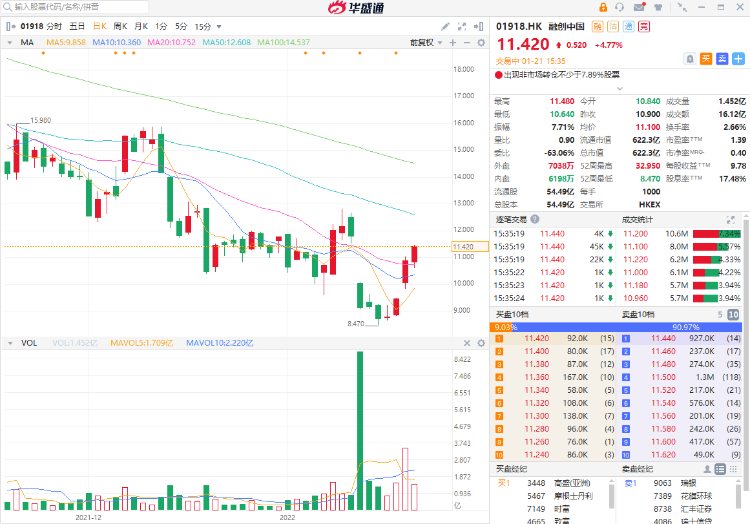
Task: Switch to 五日 five-day chart tab
Action: coord(77,26)
